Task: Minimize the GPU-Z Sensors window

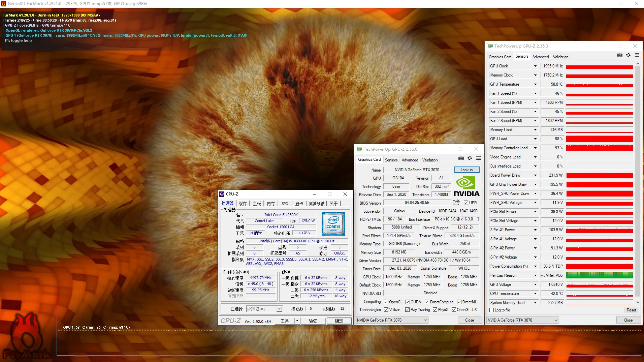Action: click(x=604, y=46)
